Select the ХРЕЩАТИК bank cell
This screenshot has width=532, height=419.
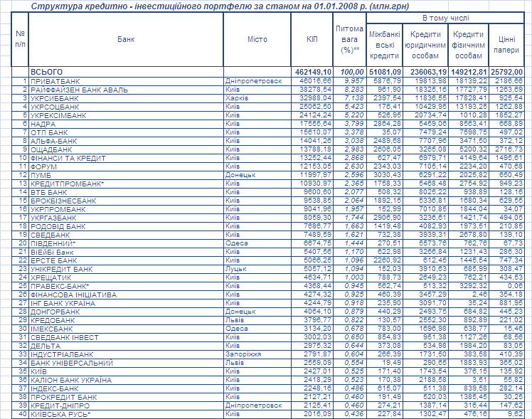(x=126, y=277)
